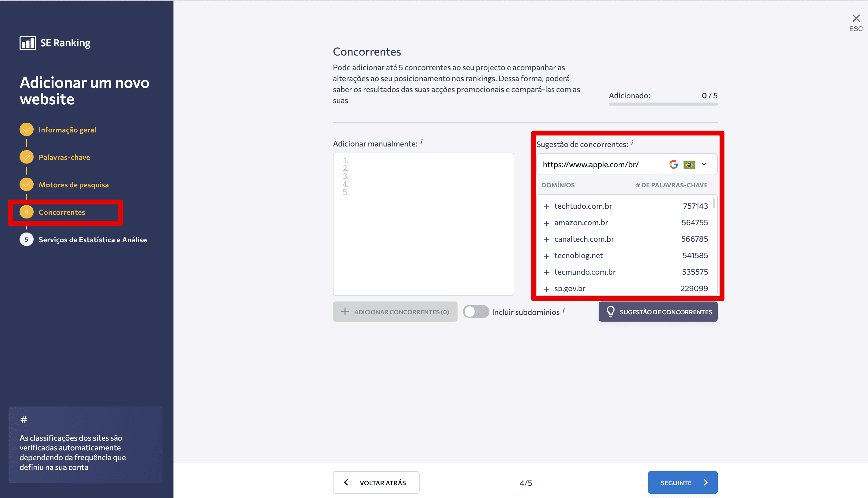Click the info icon beside Sugestão de concorrentes label
Screen dimensions: 868x498
tap(632, 143)
